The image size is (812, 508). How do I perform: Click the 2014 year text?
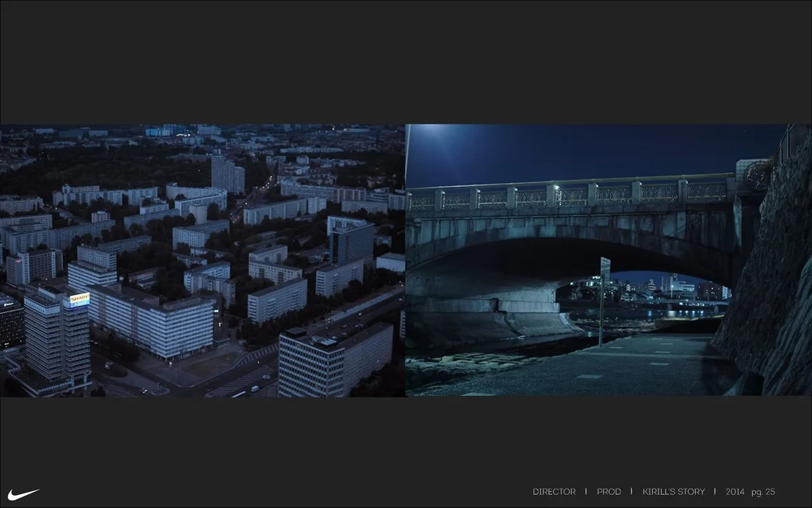(x=735, y=492)
